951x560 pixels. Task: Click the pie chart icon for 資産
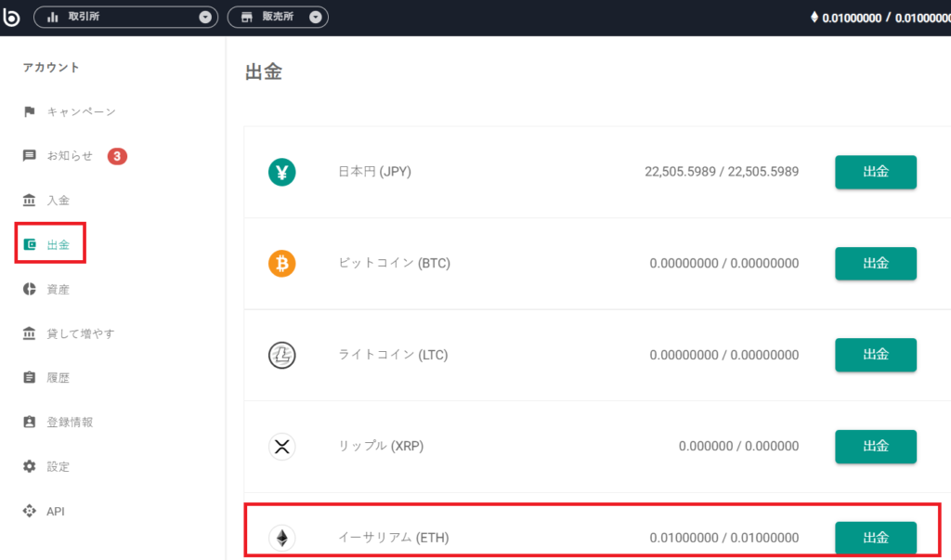[29, 289]
